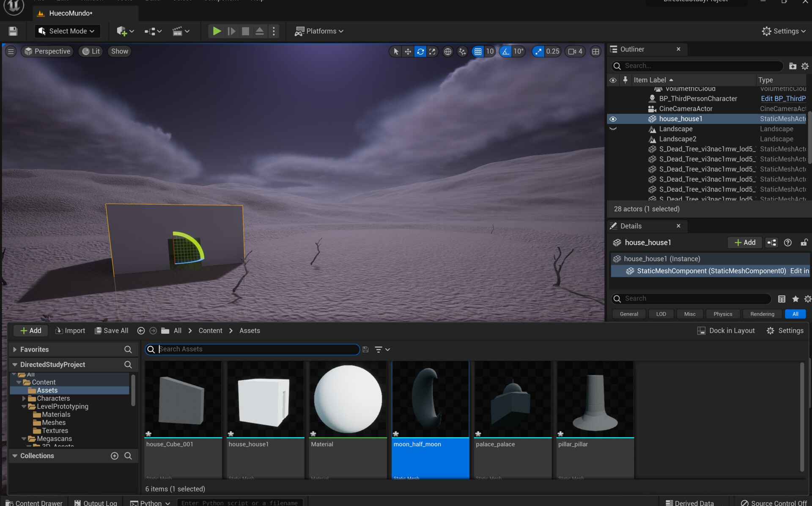
Task: Click the Import button in content browser
Action: [70, 331]
